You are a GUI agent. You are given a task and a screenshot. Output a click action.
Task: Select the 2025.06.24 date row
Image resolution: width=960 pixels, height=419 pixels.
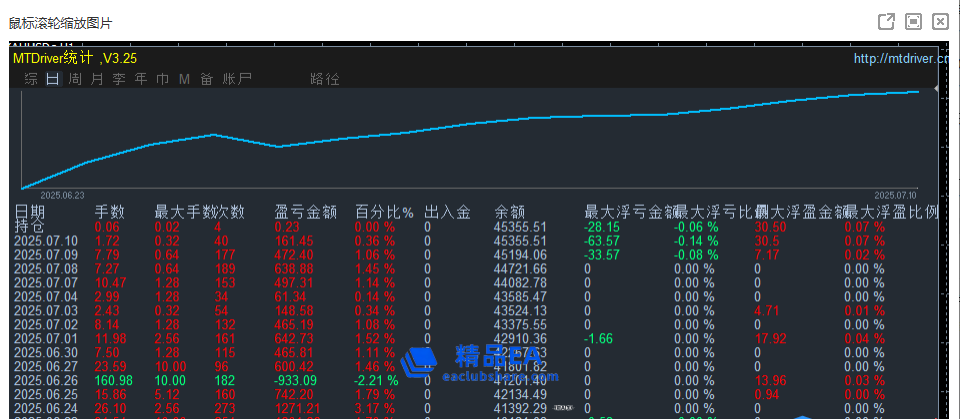[46, 409]
